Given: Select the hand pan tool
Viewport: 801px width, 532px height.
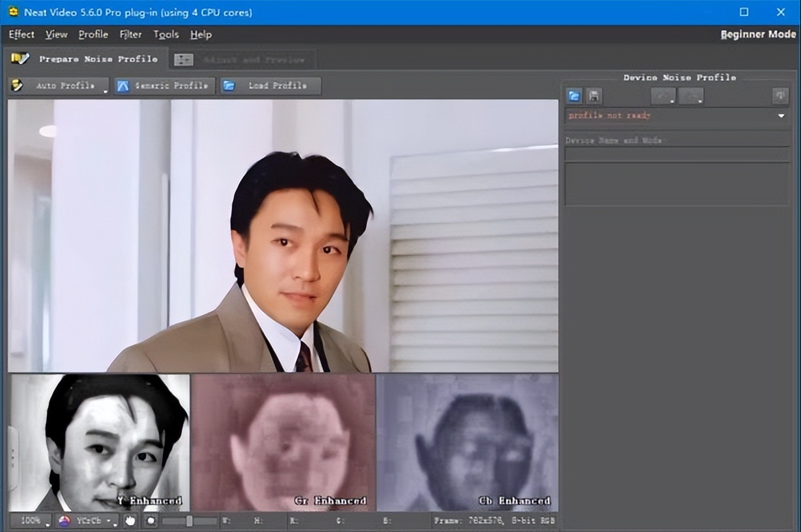Looking at the screenshot, I should pyautogui.click(x=130, y=520).
